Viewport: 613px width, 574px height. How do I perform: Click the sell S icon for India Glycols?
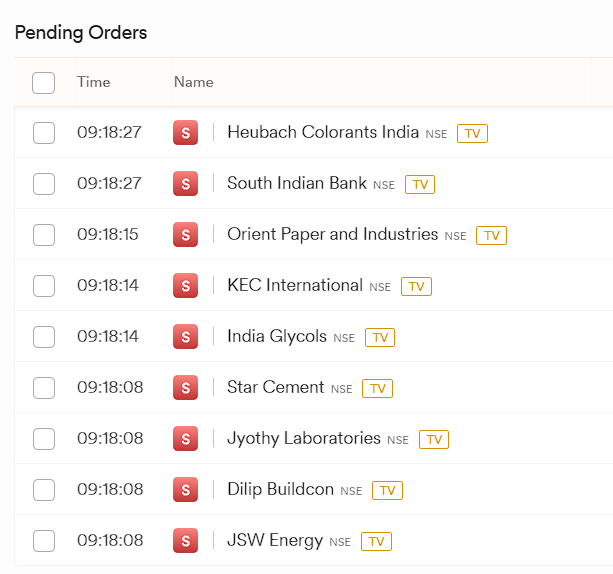point(185,336)
